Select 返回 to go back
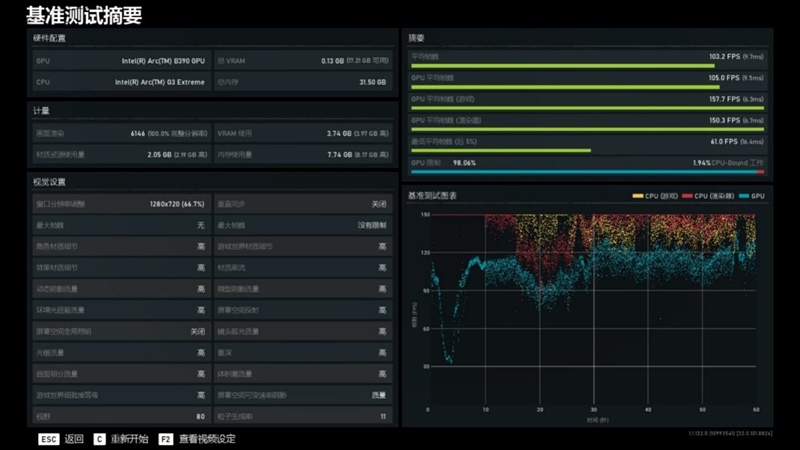The width and height of the screenshot is (800, 450). point(74,439)
